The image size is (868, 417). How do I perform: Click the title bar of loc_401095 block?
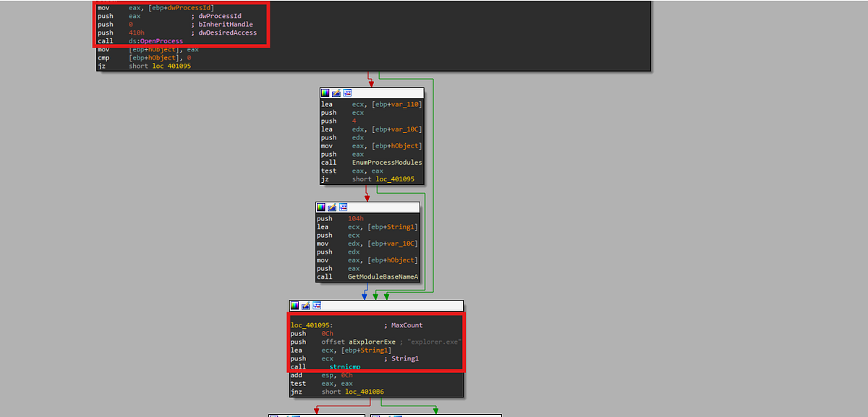[376, 306]
